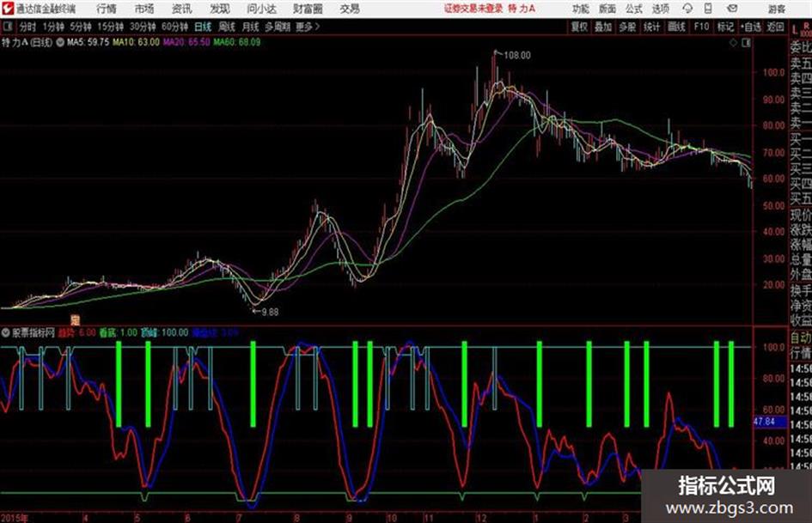Click the 复权 toolbar button
The height and width of the screenshot is (523, 812).
(579, 27)
